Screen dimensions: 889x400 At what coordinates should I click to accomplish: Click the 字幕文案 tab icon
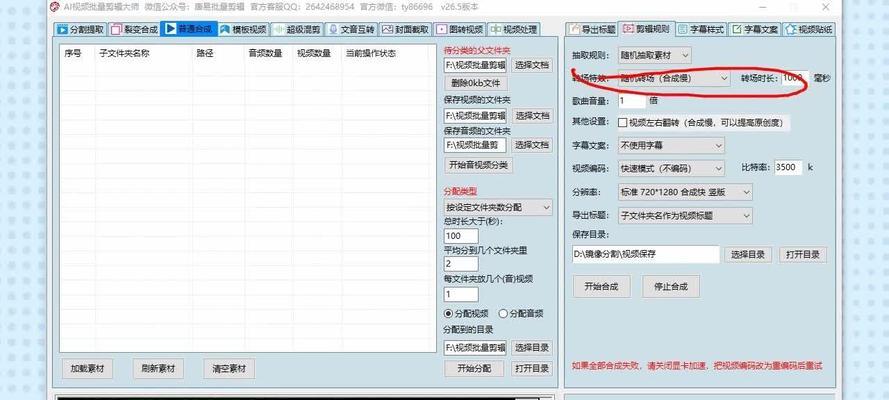click(x=736, y=29)
